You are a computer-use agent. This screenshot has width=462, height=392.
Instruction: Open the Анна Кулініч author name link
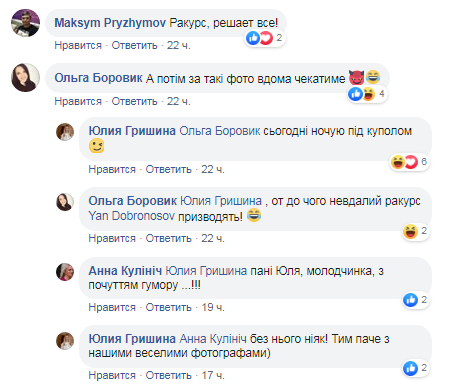tap(125, 271)
